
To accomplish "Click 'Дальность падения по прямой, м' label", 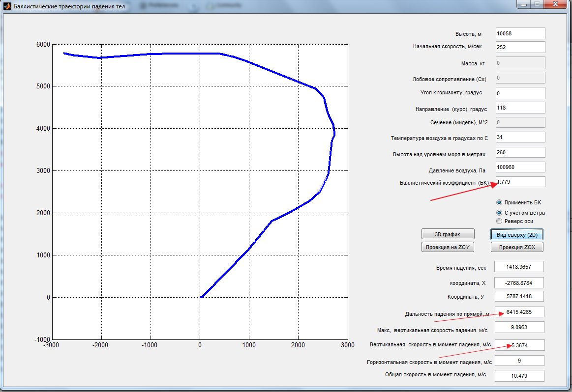I will click(x=447, y=314).
